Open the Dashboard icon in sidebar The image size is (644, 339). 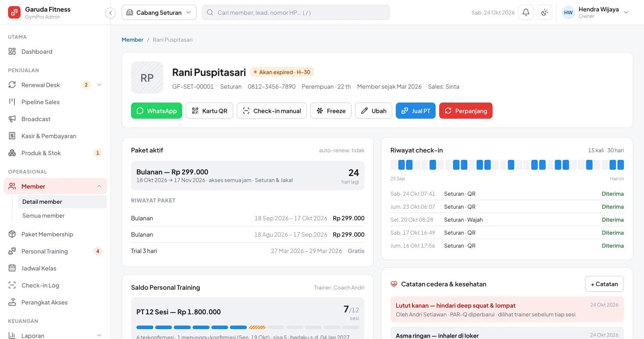point(12,51)
